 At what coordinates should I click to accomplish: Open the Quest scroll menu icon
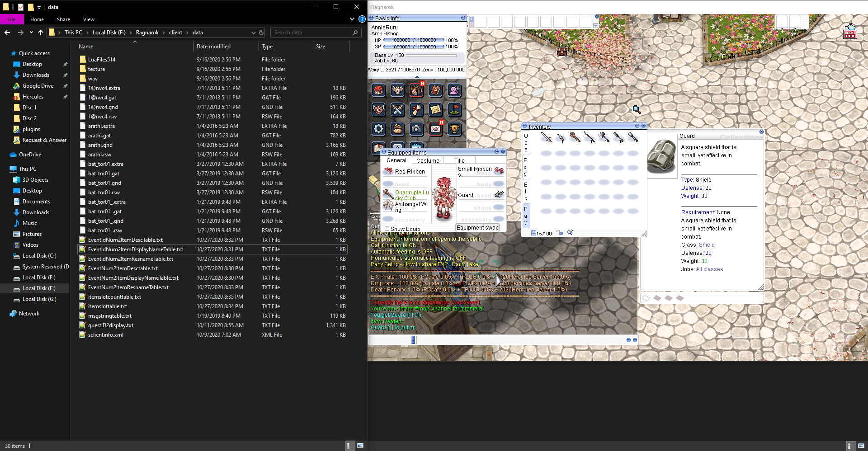click(x=416, y=109)
